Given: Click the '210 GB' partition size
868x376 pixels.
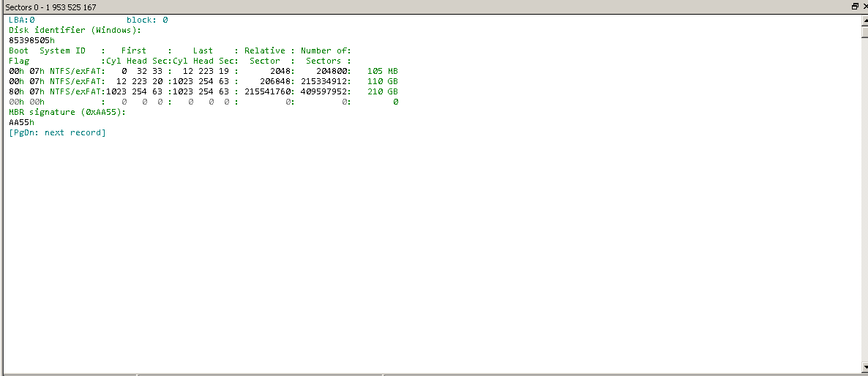Looking at the screenshot, I should (x=383, y=91).
